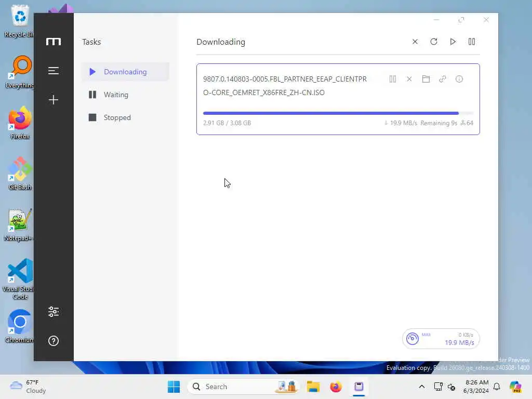Add a new download task

coord(54,100)
